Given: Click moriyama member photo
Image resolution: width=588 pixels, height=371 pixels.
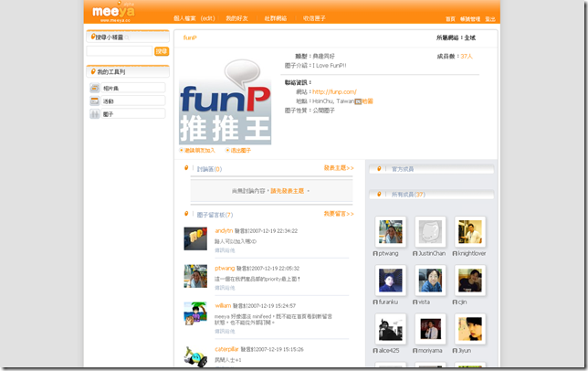Looking at the screenshot, I should pyautogui.click(x=430, y=329).
